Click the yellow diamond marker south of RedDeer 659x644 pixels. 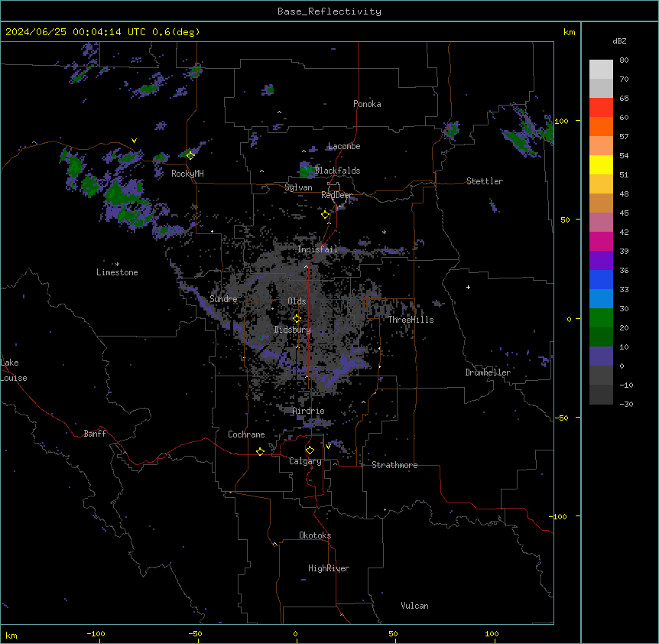326,215
